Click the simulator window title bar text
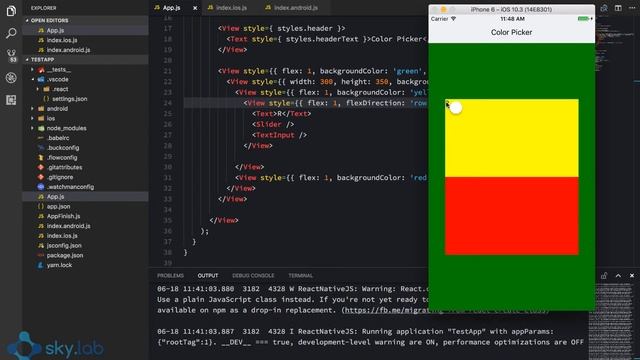Viewport: 640px width, 360px height. tap(511, 9)
